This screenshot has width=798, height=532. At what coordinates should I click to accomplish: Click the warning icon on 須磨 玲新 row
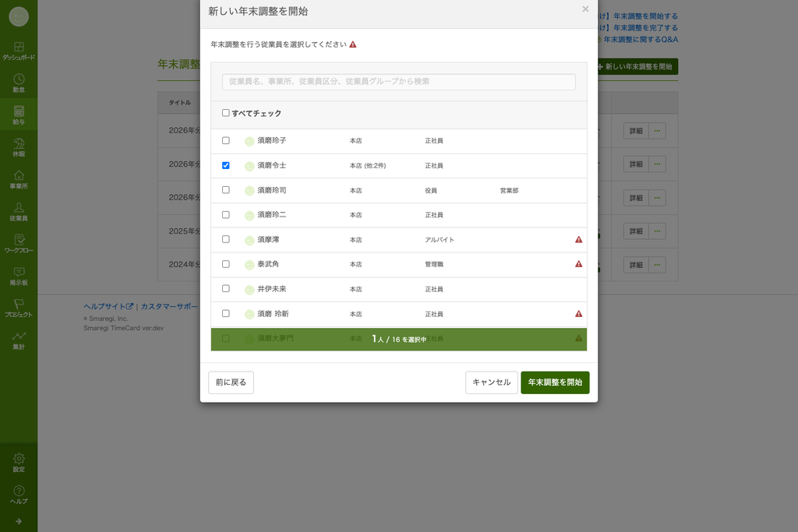[x=579, y=314]
